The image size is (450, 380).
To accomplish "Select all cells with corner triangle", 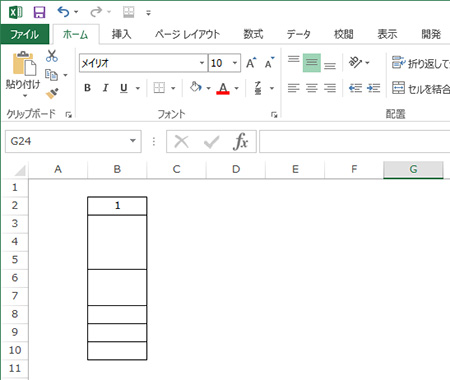I will (20, 171).
